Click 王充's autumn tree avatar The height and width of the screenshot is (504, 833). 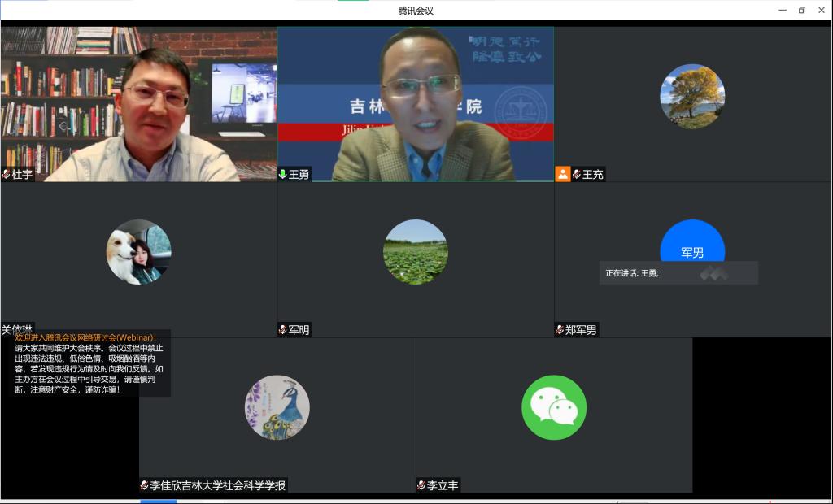[692, 97]
